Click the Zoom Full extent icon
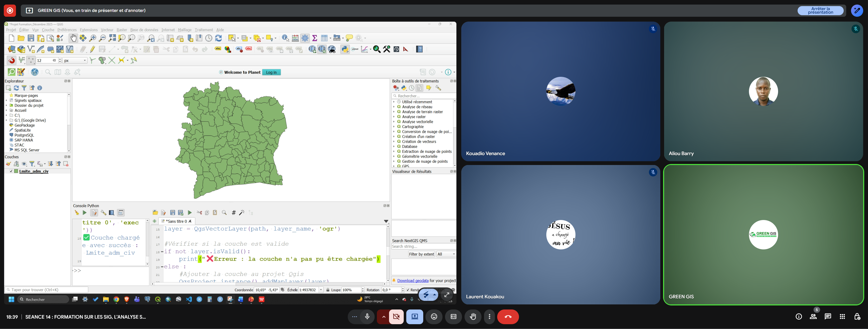 click(x=112, y=38)
